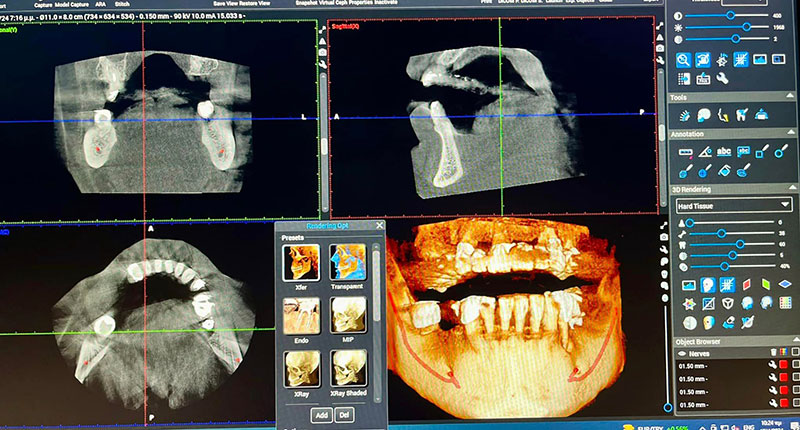Viewport: 800px width, 430px height.
Task: Toggle the highlighted rotate view icon beside magnifier
Action: (703, 60)
